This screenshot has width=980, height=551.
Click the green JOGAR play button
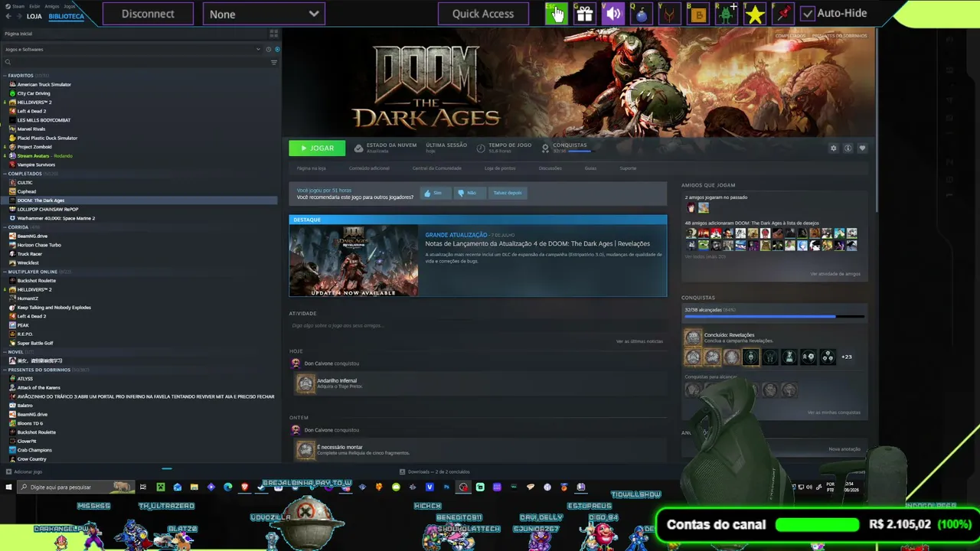317,148
